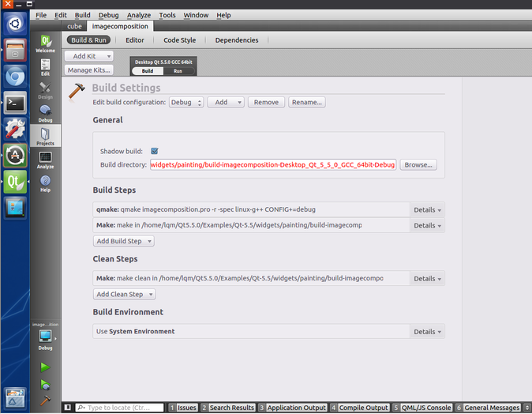Click the Browse button for build directory
532x414 pixels.
point(418,165)
